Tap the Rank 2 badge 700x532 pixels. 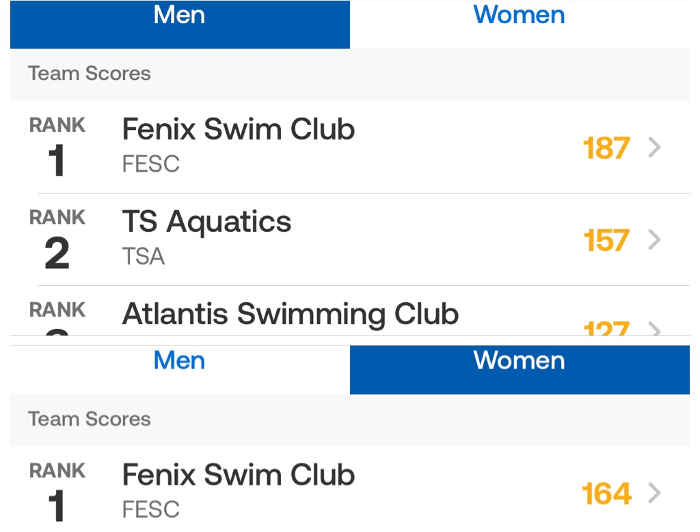(x=57, y=241)
